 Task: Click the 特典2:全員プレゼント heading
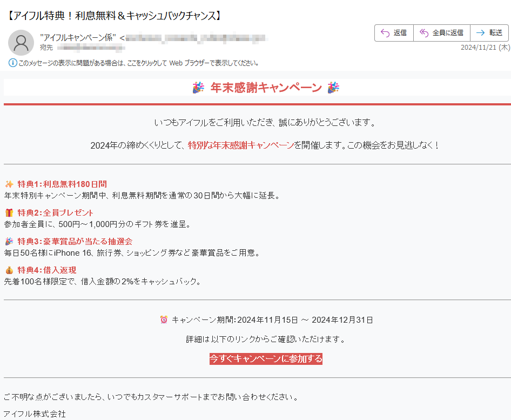tap(56, 213)
